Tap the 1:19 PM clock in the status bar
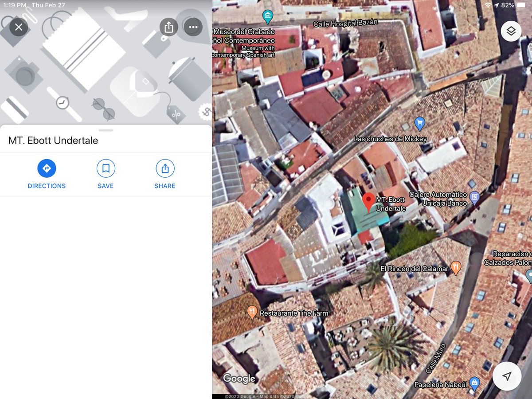 (14, 5)
